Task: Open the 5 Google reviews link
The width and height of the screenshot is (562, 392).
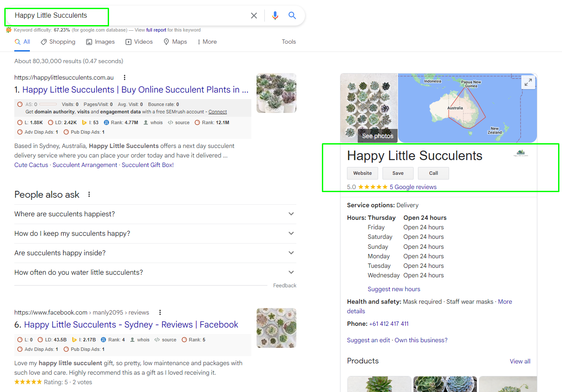Action: [413, 187]
